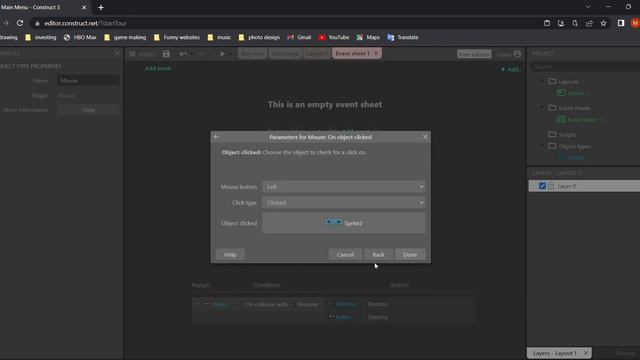This screenshot has width=640, height=360.
Task: Click the Redo arrow icon
Action: (201, 54)
